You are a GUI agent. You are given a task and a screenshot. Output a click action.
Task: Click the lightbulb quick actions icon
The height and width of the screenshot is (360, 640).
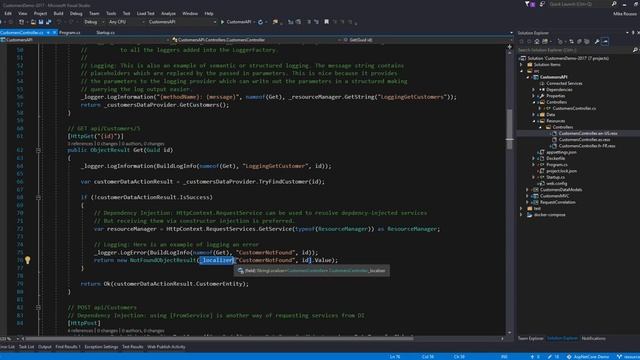pyautogui.click(x=27, y=260)
